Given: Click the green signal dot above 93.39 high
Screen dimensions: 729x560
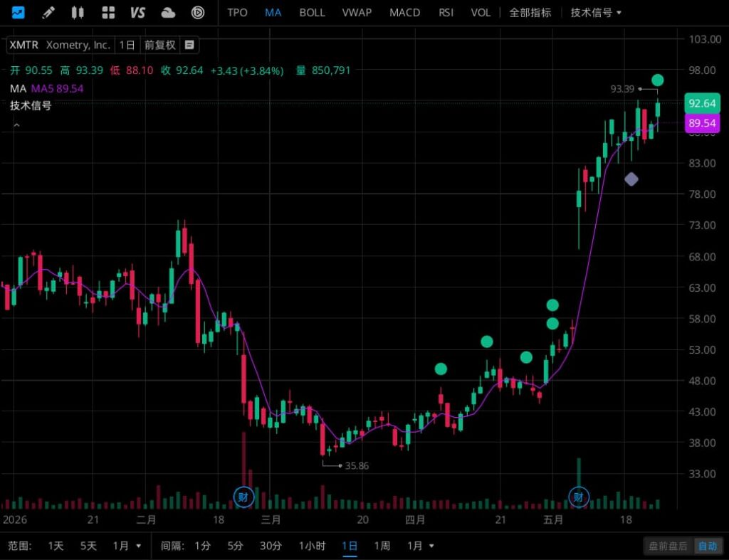Looking at the screenshot, I should click(x=657, y=80).
